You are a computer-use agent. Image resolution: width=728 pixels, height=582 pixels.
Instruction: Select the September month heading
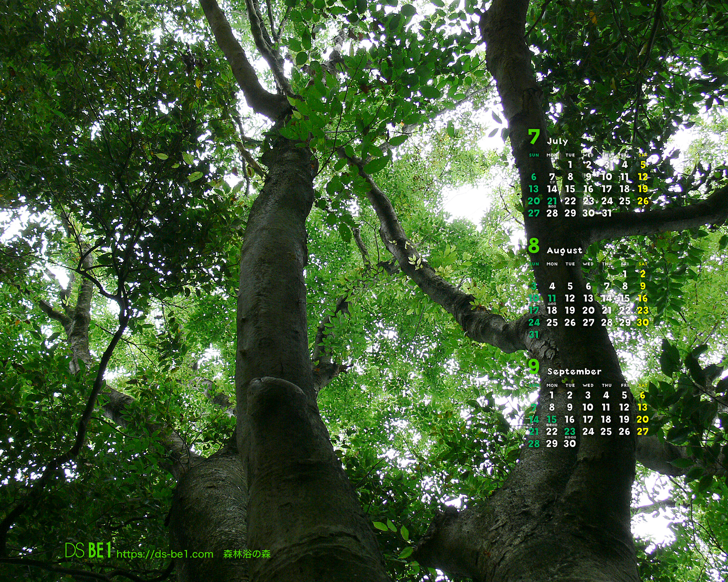tap(574, 371)
